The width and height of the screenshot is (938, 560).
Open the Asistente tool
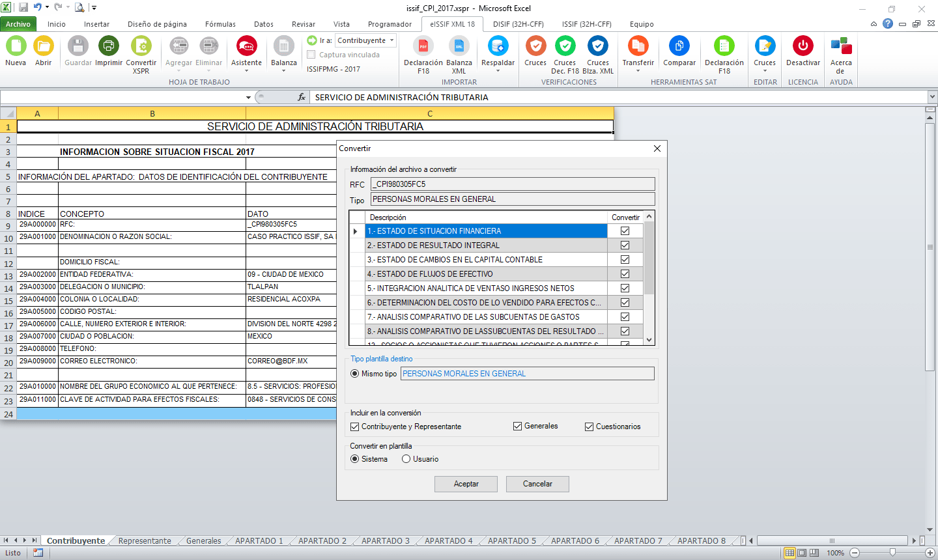(x=247, y=46)
